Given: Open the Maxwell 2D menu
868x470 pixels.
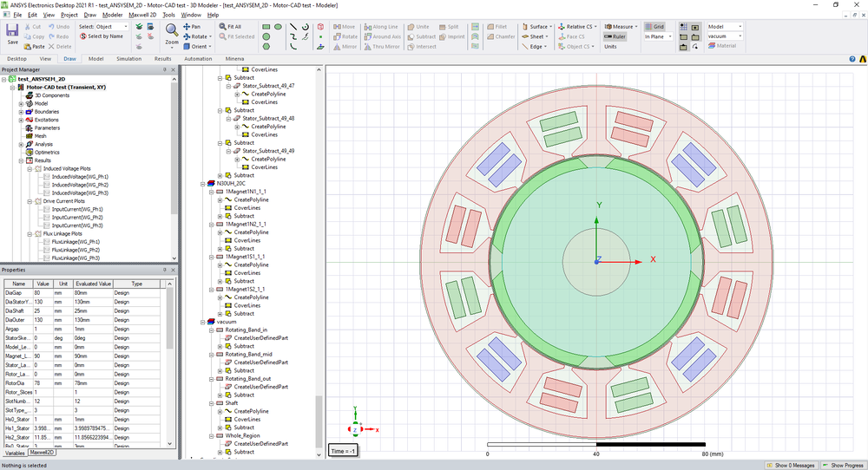Looking at the screenshot, I should [x=142, y=15].
